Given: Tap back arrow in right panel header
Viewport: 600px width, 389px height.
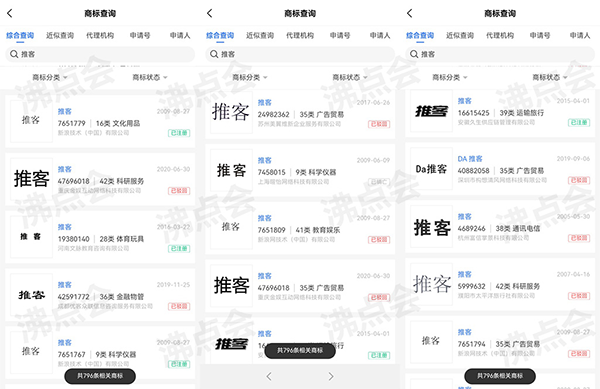Looking at the screenshot, I should pyautogui.click(x=409, y=13).
